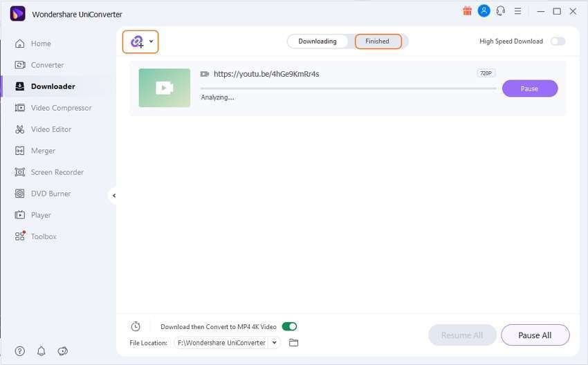The height and width of the screenshot is (365, 588).
Task: Expand the paste URL dropdown arrow
Action: click(x=151, y=41)
